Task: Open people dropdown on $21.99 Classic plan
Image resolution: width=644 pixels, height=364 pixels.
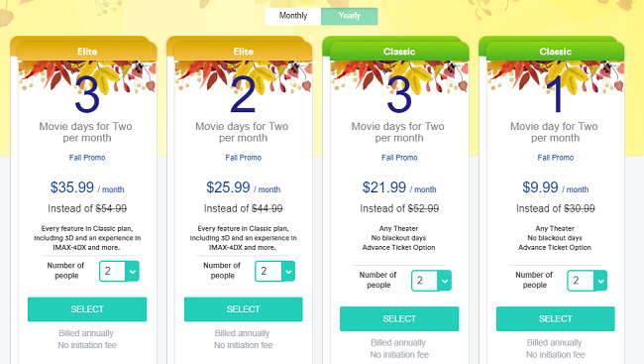Action: point(431,281)
